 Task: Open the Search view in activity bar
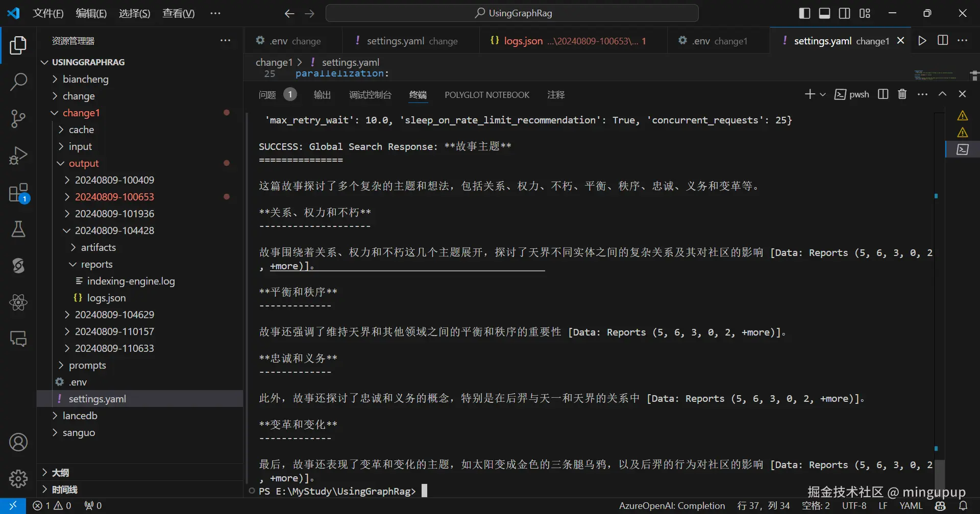[x=18, y=82]
